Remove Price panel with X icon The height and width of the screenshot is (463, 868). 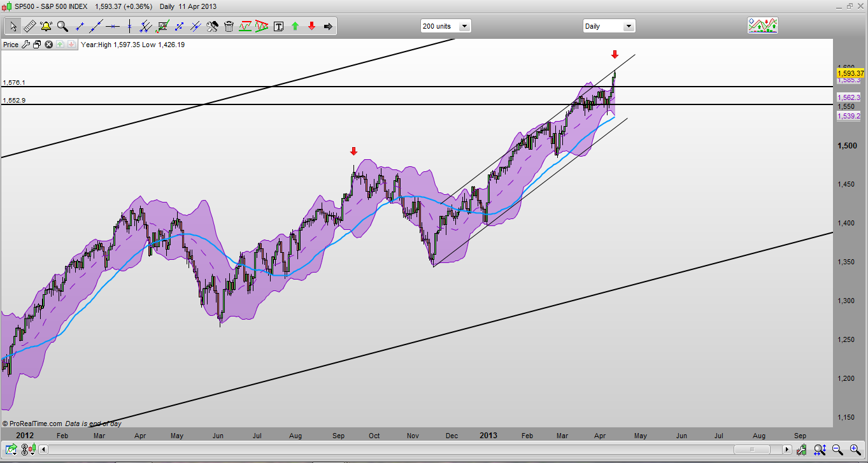click(x=48, y=45)
